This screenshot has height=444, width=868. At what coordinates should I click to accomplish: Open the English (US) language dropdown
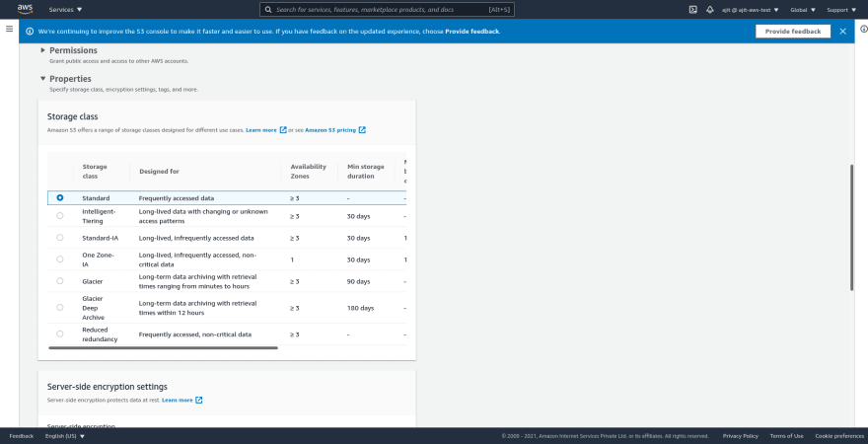tap(65, 436)
